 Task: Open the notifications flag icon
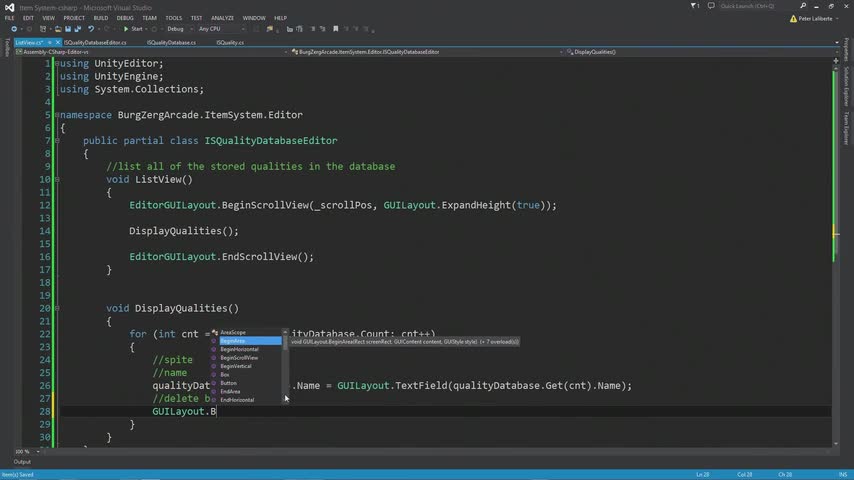[694, 6]
